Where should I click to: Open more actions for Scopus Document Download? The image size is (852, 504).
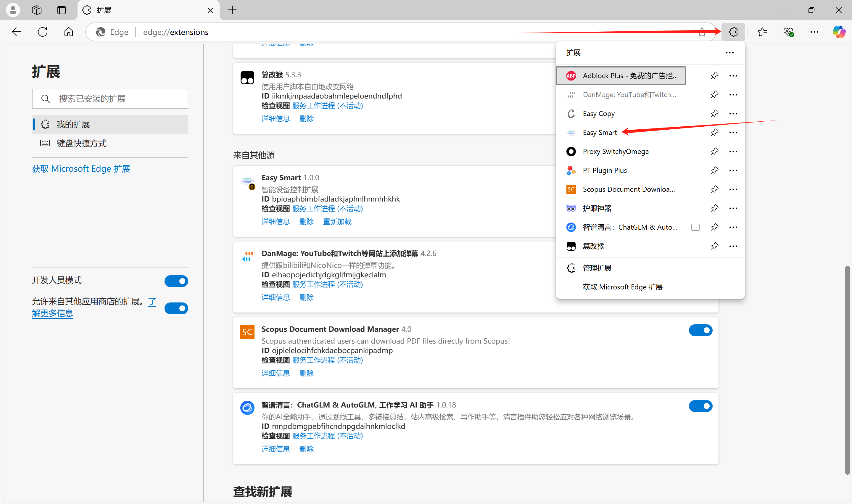[733, 189]
